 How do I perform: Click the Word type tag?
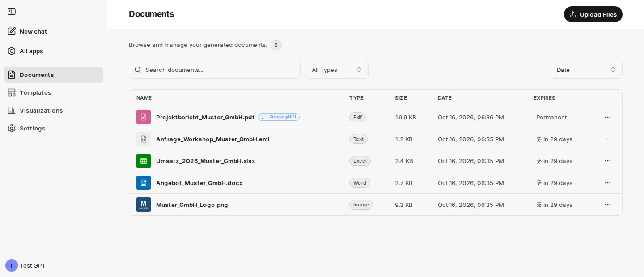point(360,183)
